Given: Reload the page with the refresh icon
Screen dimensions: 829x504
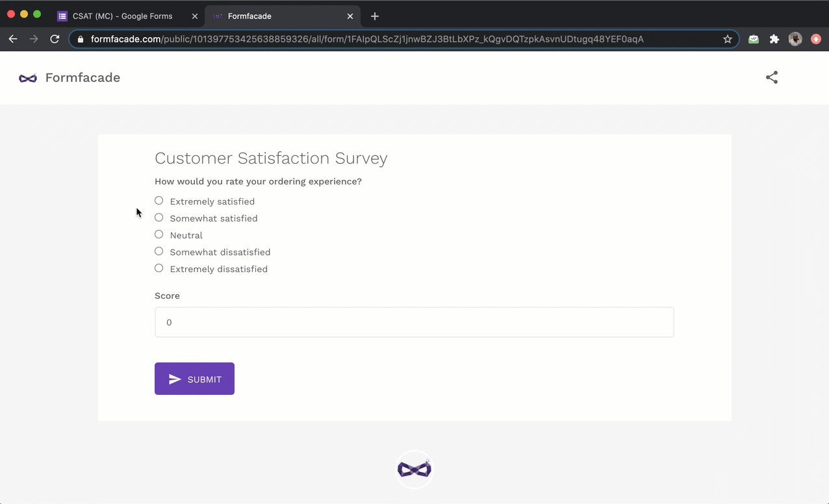Looking at the screenshot, I should 55,39.
